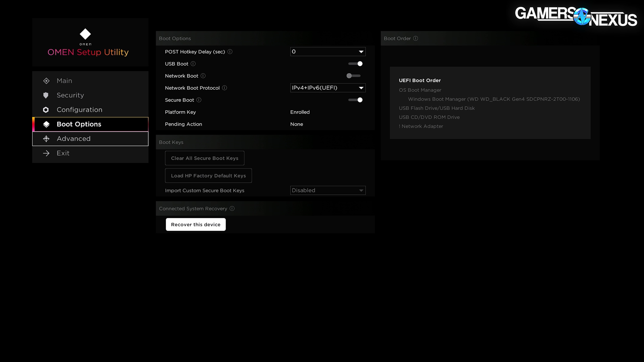
Task: Click the Recover this device button
Action: click(196, 224)
